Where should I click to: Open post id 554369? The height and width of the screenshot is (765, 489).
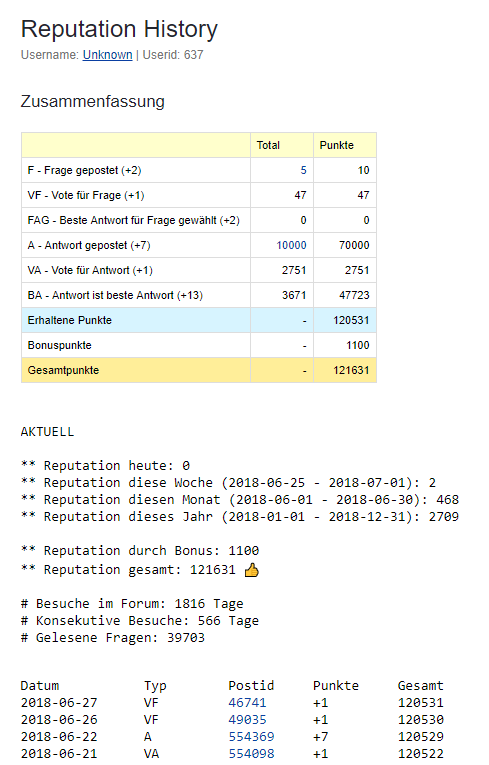click(x=251, y=737)
